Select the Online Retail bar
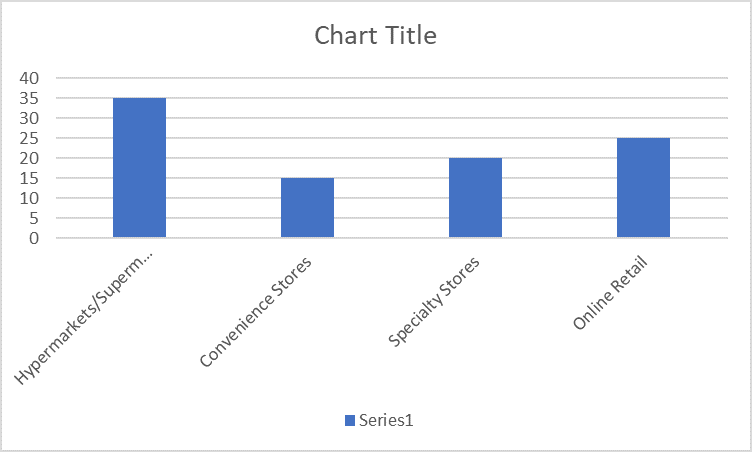This screenshot has width=752, height=452. click(x=643, y=188)
